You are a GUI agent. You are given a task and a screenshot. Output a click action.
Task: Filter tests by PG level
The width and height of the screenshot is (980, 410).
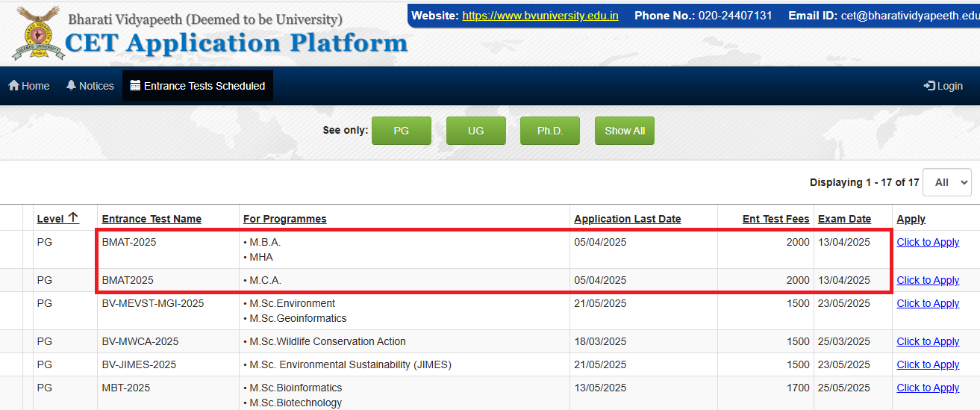pyautogui.click(x=402, y=131)
